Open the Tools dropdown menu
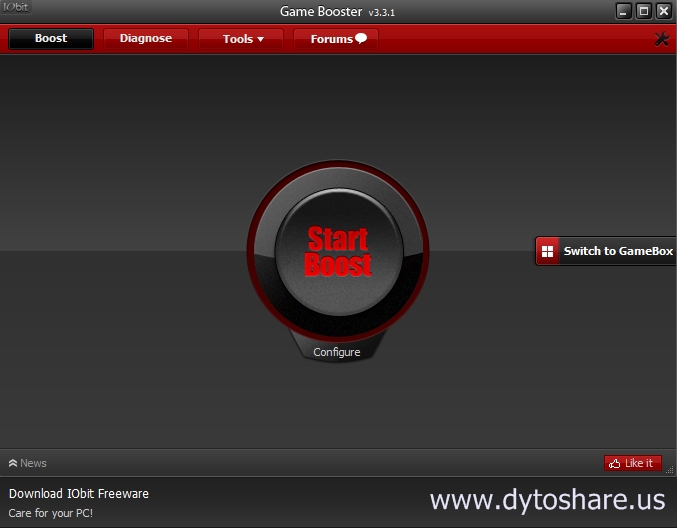The height and width of the screenshot is (528, 677). coord(241,39)
